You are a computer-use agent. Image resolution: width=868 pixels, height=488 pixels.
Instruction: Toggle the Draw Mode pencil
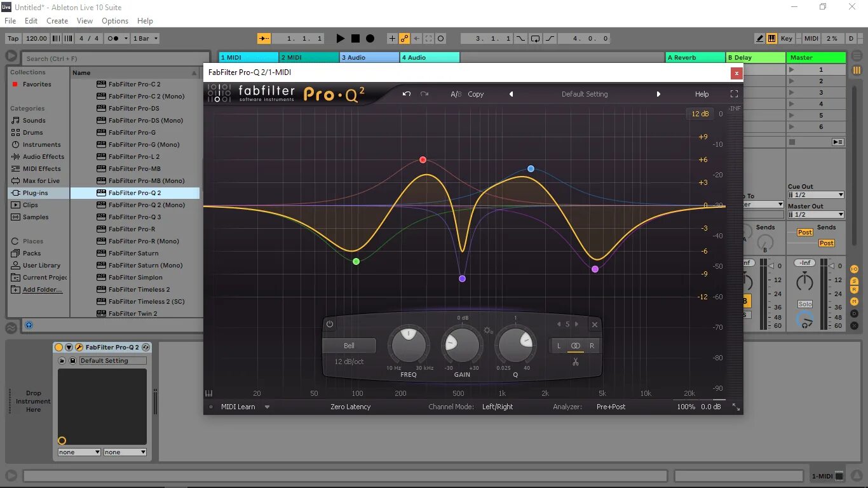tap(760, 38)
